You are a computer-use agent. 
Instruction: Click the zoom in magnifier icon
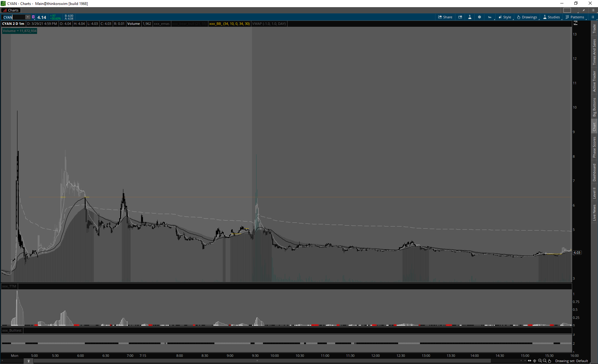pos(540,361)
